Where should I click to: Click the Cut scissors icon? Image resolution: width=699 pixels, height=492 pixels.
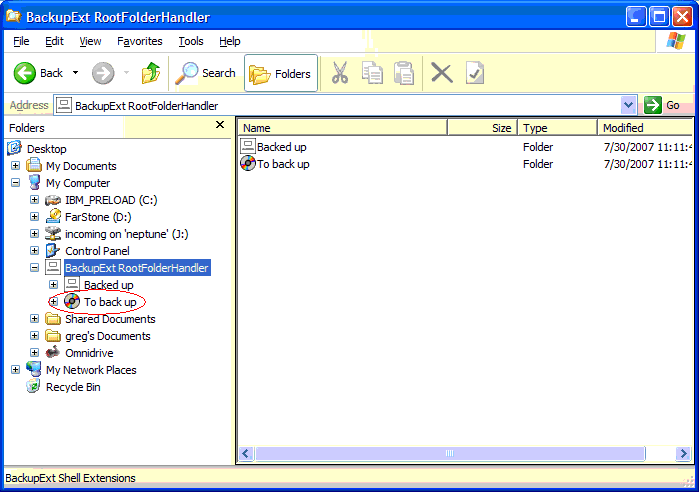pos(340,73)
